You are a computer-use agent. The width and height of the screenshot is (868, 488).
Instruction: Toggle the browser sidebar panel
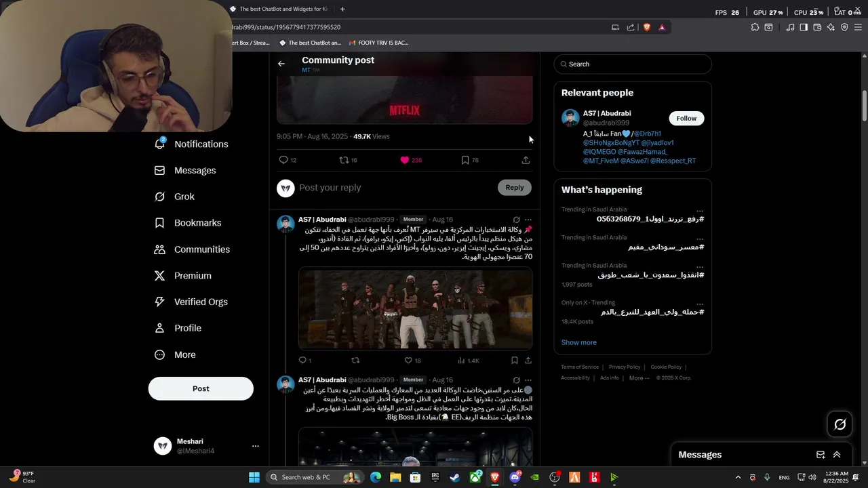tap(804, 27)
